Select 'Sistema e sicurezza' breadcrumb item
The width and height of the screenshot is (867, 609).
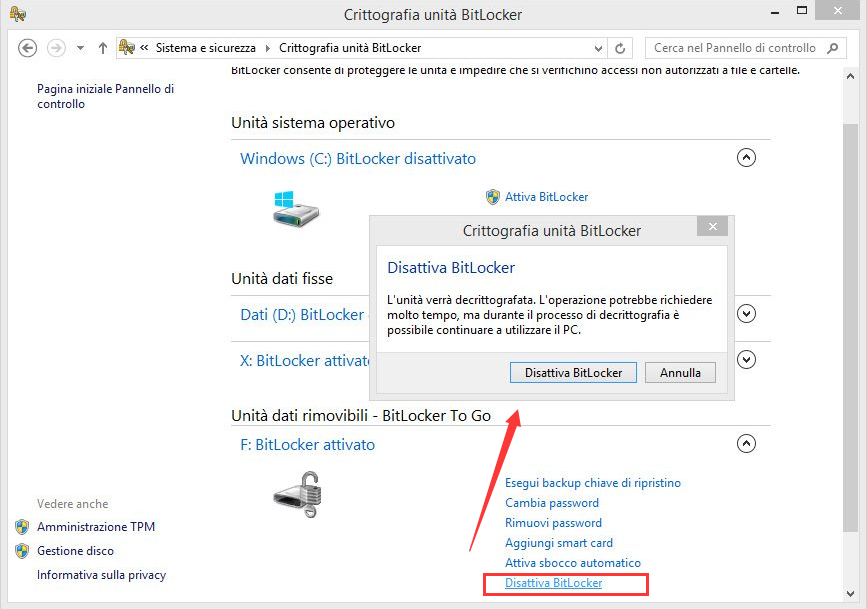click(x=206, y=48)
